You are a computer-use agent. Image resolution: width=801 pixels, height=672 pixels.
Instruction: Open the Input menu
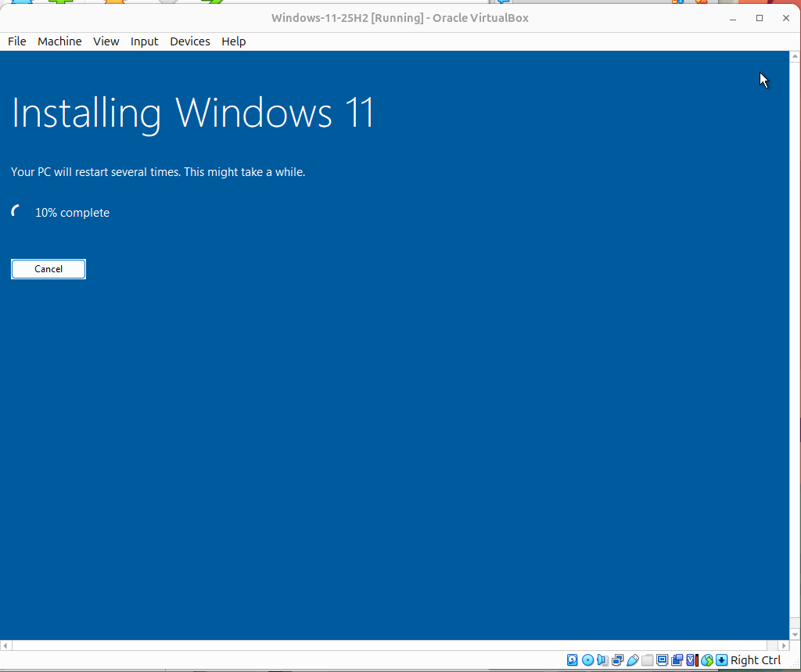[x=144, y=41]
